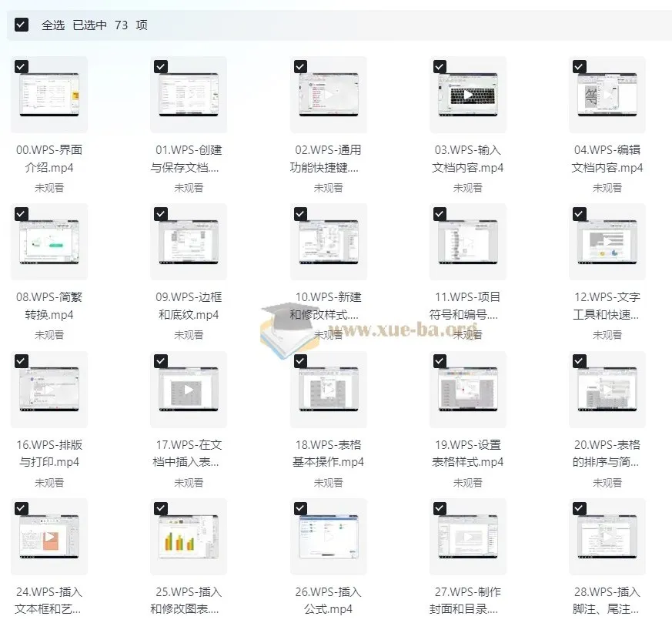Play the video 17.WPS-在文档中插入表格
The width and height of the screenshot is (672, 623).
(189, 388)
